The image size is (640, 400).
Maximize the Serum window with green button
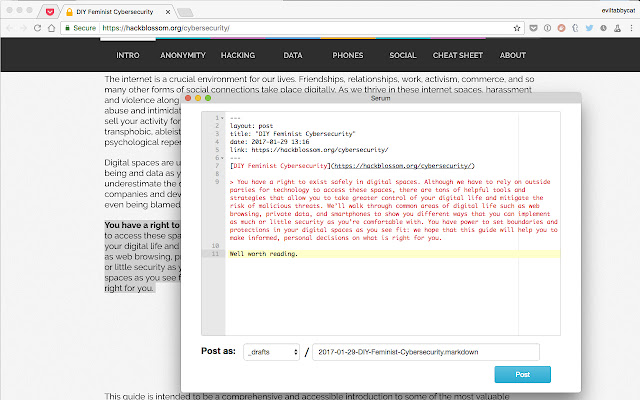[x=208, y=98]
